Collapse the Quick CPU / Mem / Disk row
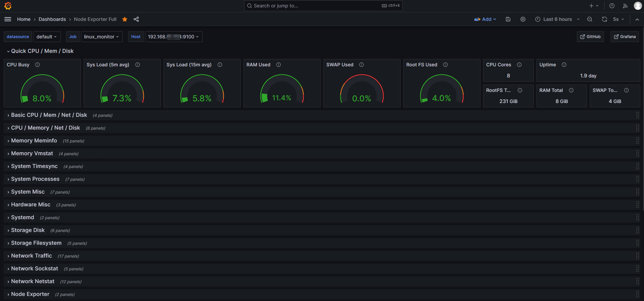This screenshot has width=644, height=301. coord(40,51)
